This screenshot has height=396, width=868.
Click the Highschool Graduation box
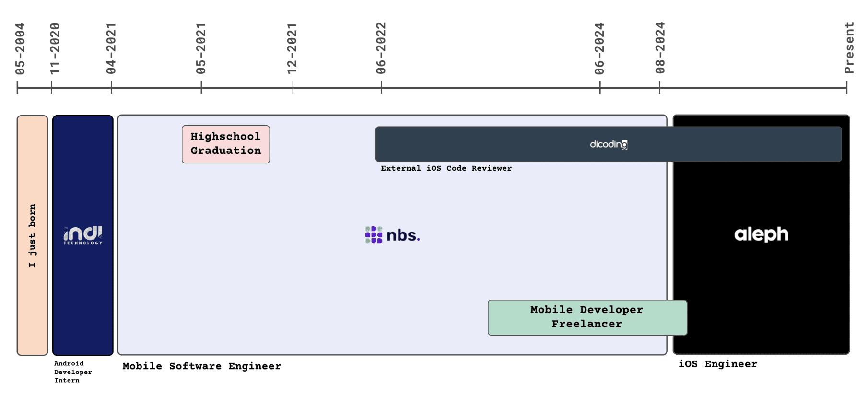point(226,144)
